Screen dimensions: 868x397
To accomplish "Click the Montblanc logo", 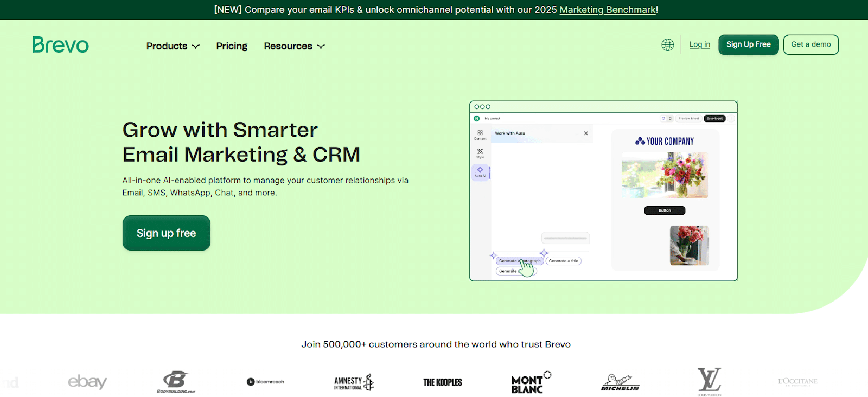I will 531,382.
